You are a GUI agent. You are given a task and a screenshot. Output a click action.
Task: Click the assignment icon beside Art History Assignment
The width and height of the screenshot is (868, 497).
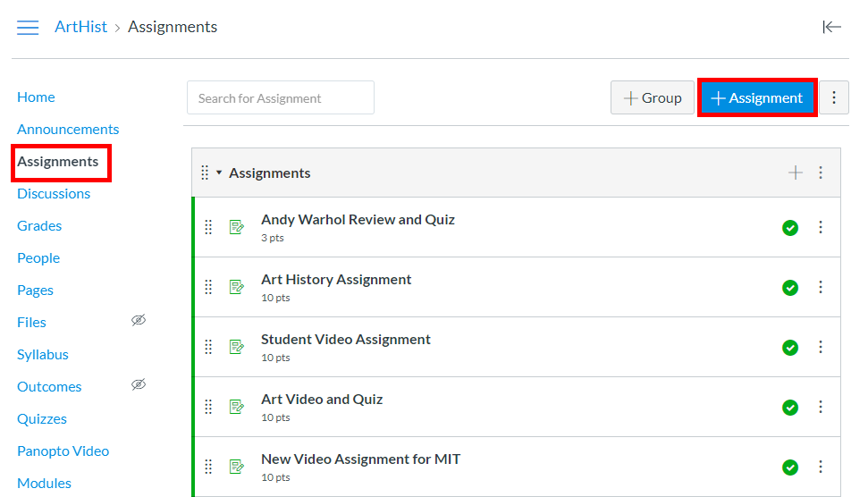click(236, 287)
